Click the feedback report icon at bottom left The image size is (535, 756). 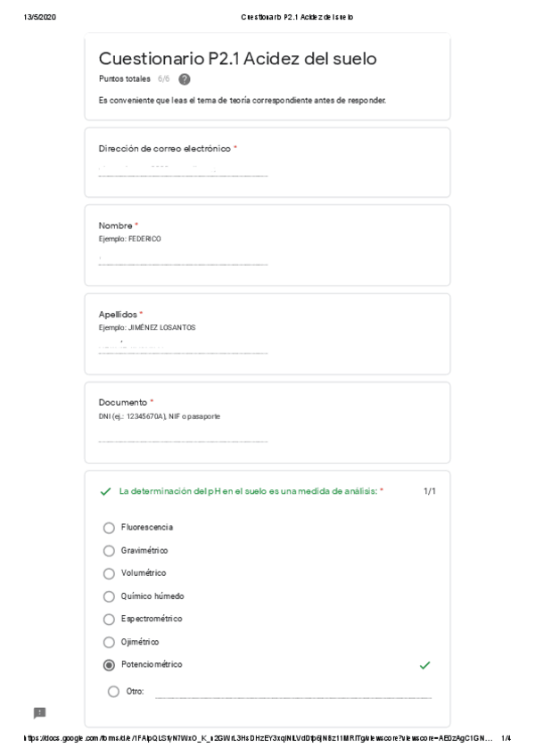[x=39, y=712]
